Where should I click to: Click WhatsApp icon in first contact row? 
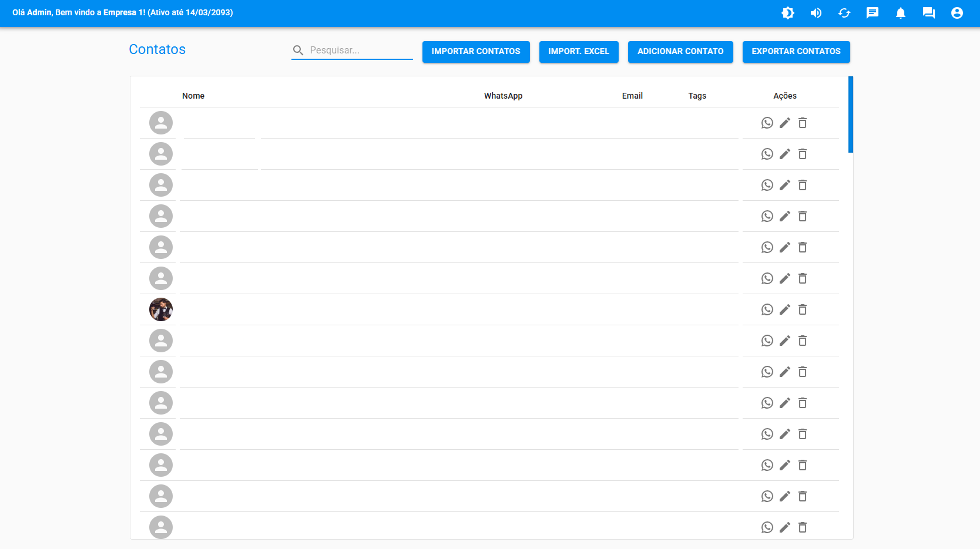coord(767,123)
